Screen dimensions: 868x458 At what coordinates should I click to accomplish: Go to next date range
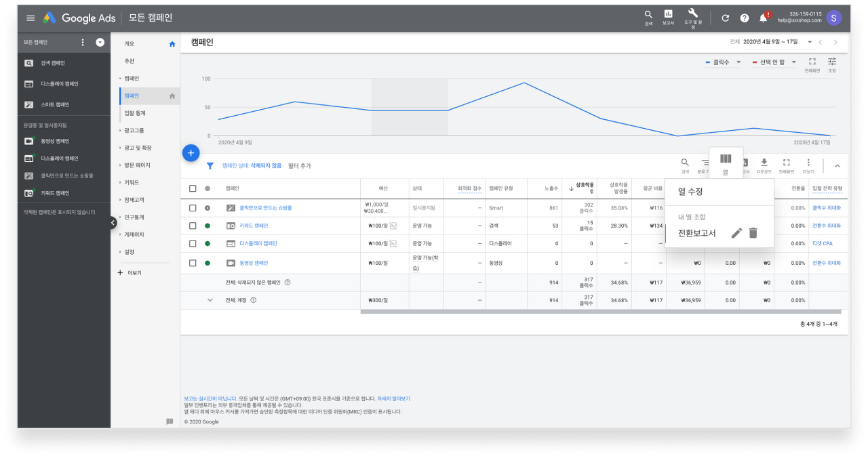pos(835,42)
